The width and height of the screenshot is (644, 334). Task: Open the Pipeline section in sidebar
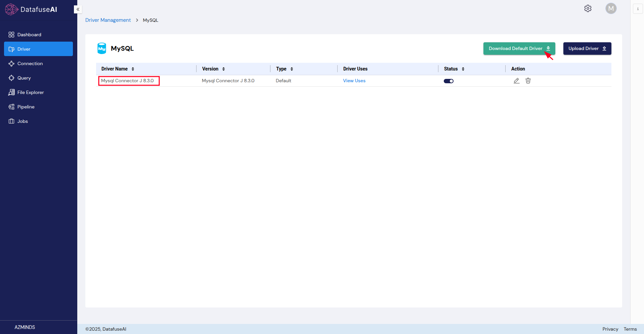coord(26,107)
